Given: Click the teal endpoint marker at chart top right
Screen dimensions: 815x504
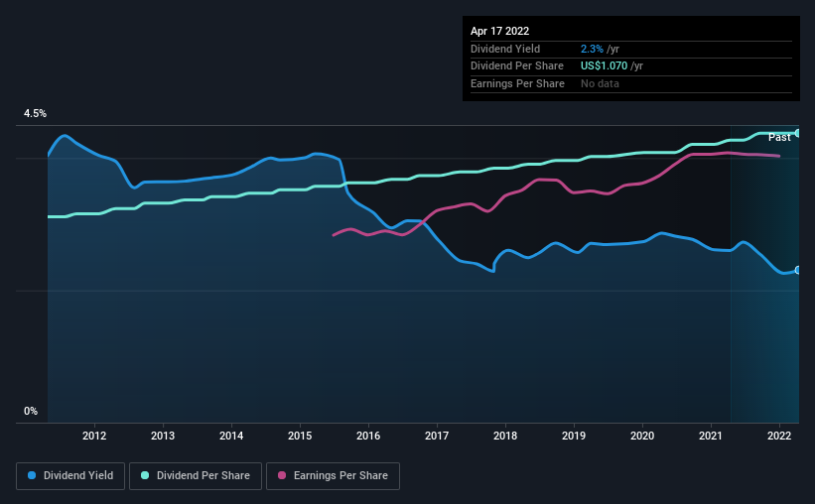Looking at the screenshot, I should pyautogui.click(x=797, y=133).
